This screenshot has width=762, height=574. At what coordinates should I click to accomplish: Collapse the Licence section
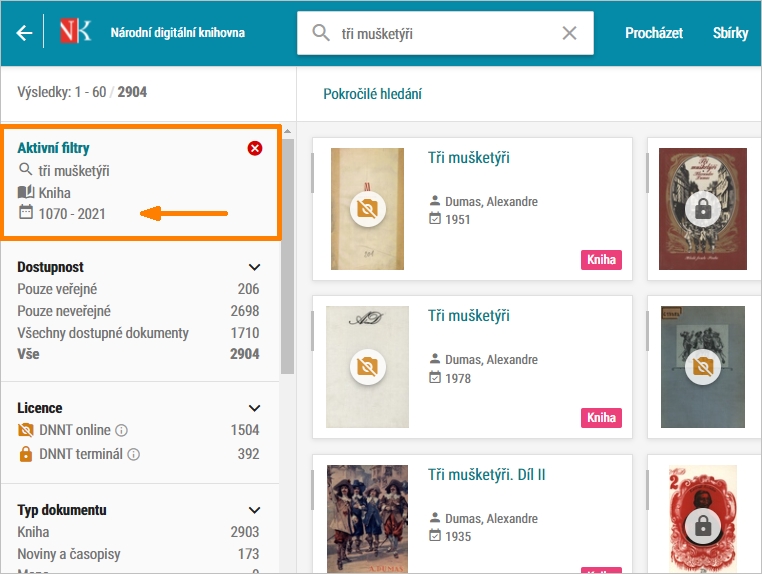(254, 408)
